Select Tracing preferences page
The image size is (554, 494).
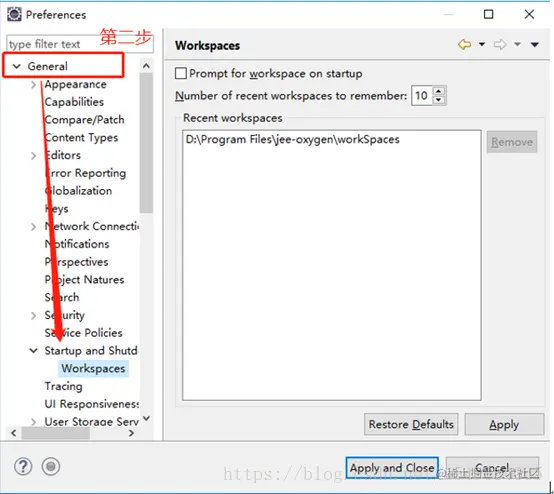[x=63, y=386]
